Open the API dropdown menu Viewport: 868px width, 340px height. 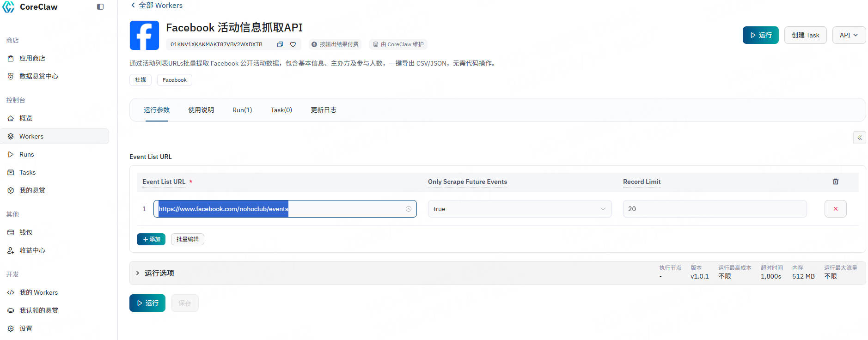point(849,35)
